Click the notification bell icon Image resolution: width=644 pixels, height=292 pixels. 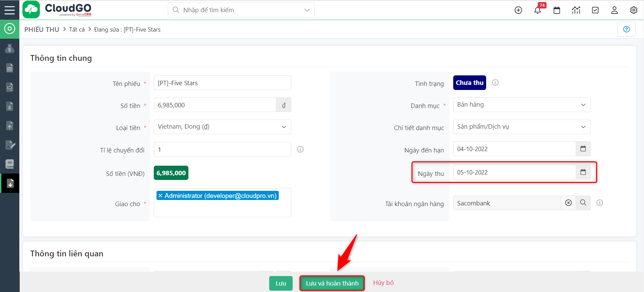(x=537, y=10)
